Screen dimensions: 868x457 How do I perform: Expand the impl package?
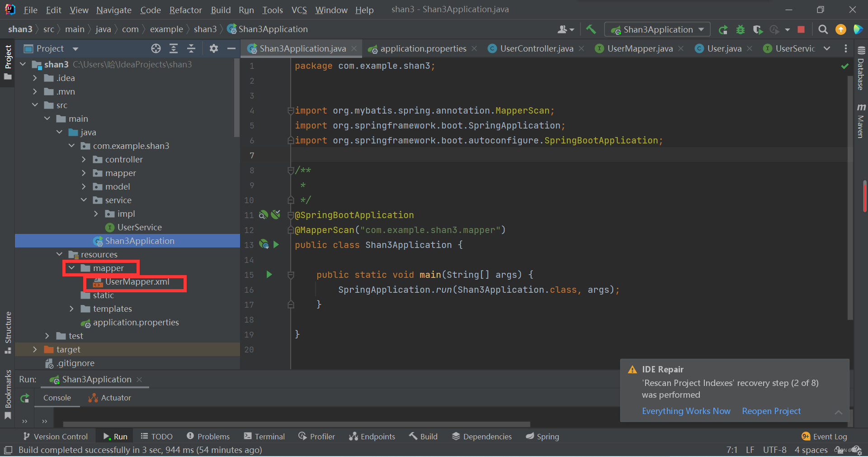(96, 214)
